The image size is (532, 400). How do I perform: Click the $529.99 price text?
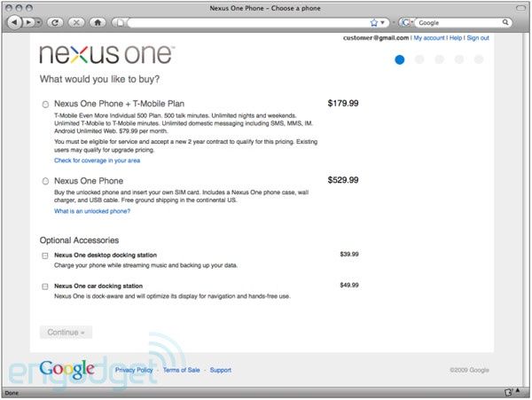343,180
